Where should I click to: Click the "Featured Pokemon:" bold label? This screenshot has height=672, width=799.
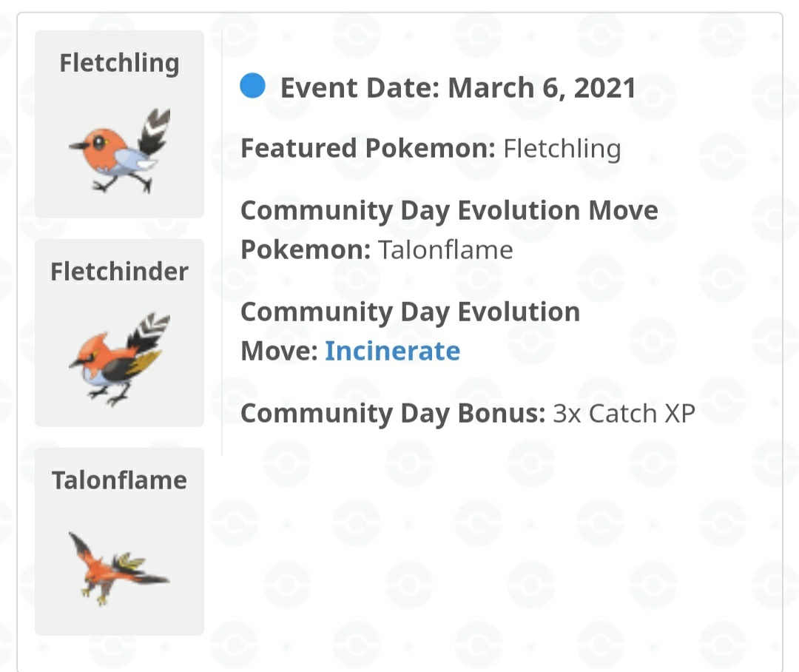pyautogui.click(x=368, y=149)
